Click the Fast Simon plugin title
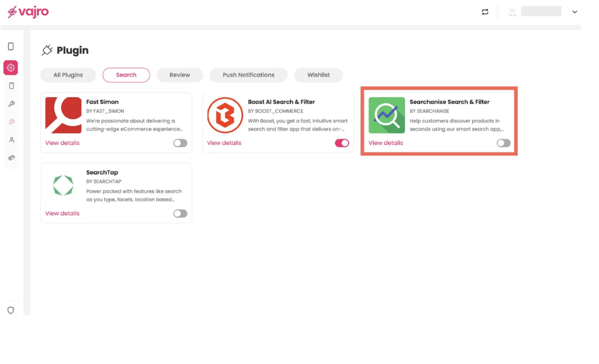 (103, 102)
